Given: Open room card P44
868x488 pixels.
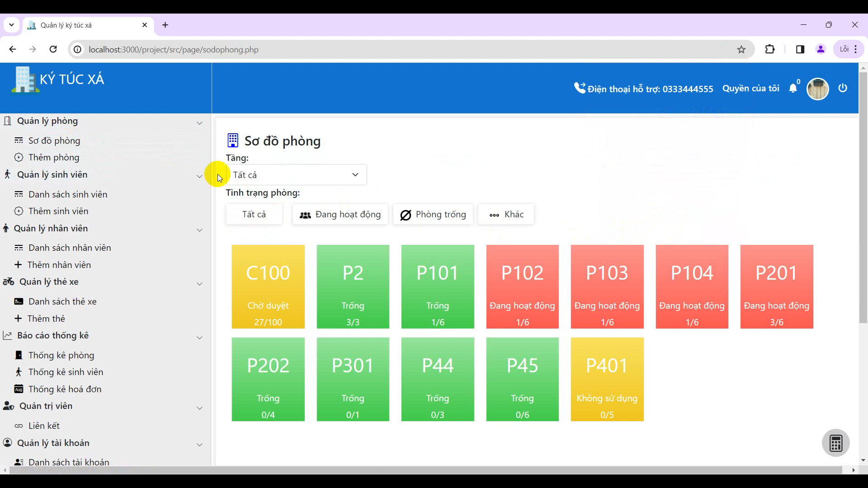Looking at the screenshot, I should tap(438, 379).
